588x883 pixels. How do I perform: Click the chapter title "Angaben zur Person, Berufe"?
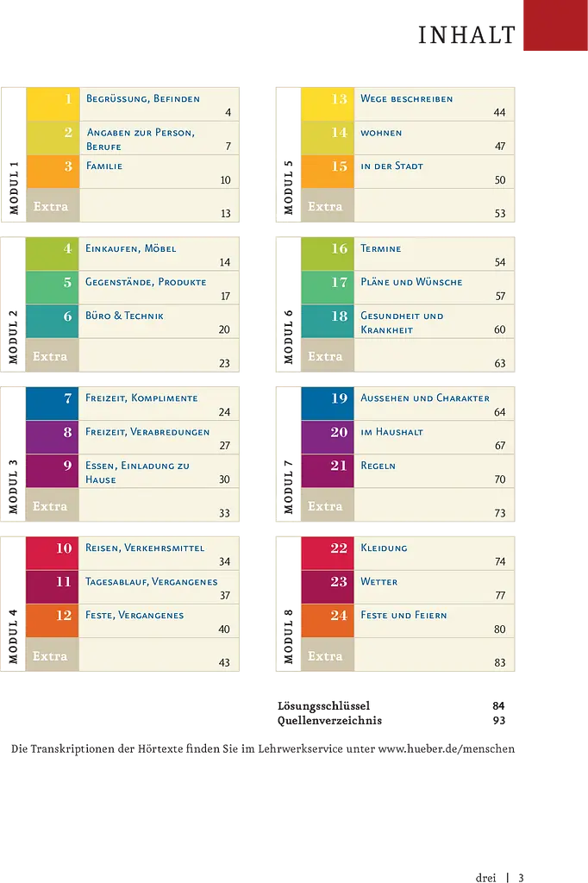141,139
